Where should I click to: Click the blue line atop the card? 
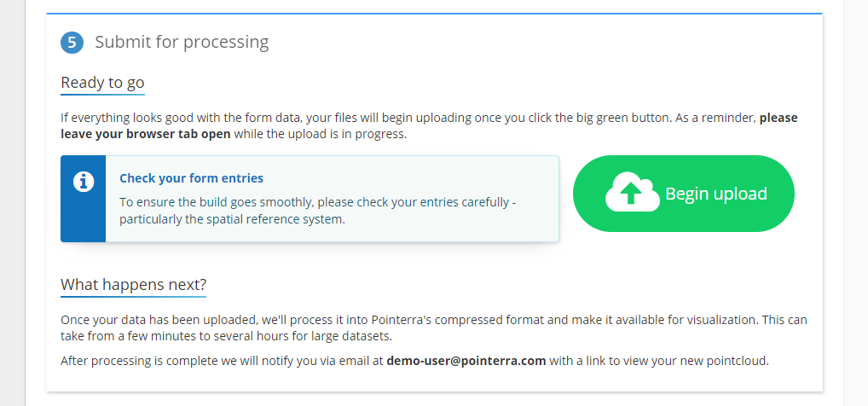pyautogui.click(x=435, y=14)
